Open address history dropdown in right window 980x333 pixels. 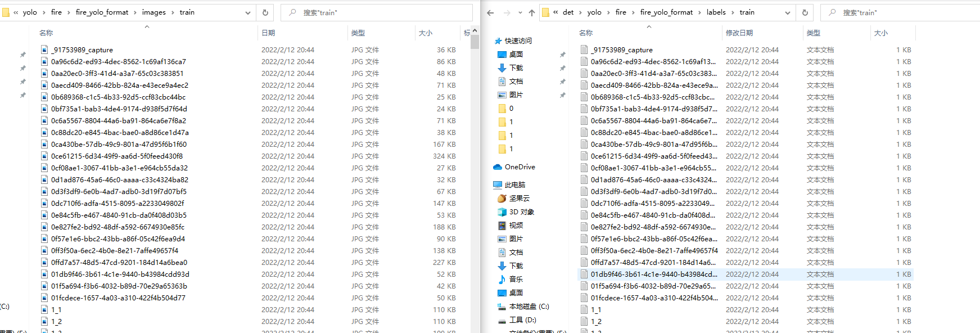788,12
